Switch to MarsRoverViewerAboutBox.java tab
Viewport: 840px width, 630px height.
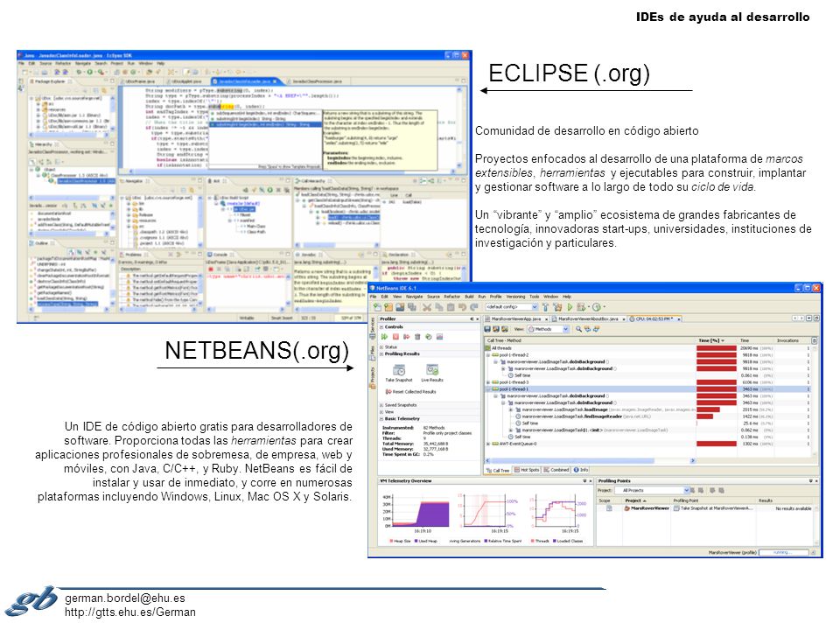(588, 318)
